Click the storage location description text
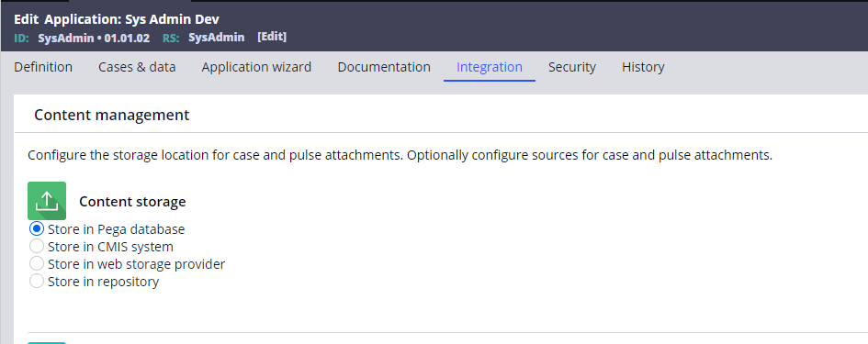This screenshot has width=868, height=344. pos(400,155)
